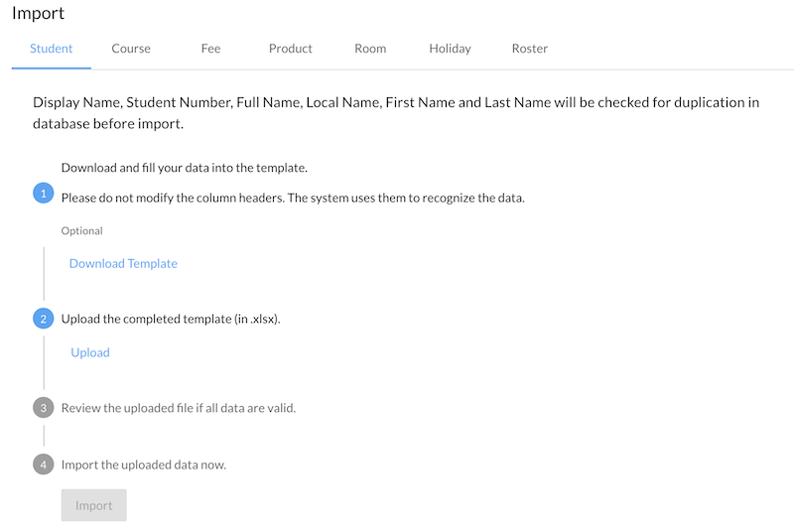Click the step 1 circle icon
Viewport: 794px width, 532px height.
[44, 194]
